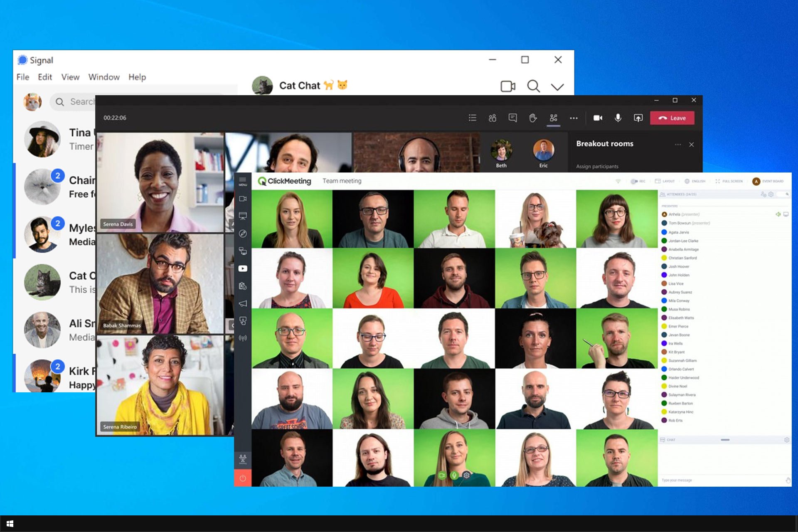Click the invite attendees icon in Attendees header
Image resolution: width=798 pixels, height=532 pixels.
[x=763, y=194]
